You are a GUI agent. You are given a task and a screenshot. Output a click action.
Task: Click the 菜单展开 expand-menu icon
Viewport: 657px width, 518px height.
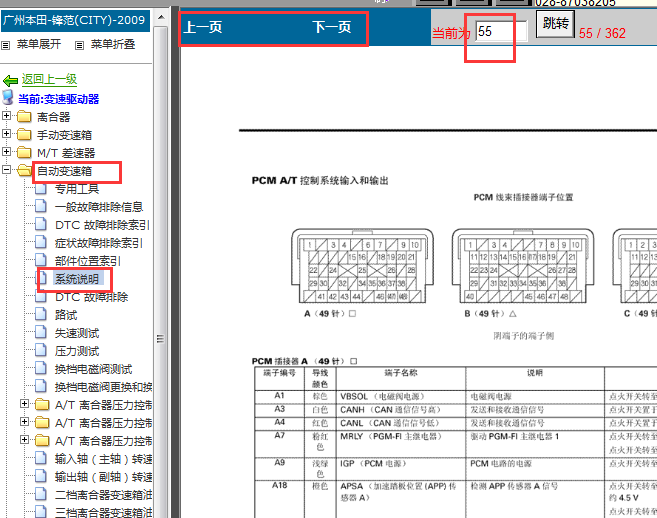(8, 45)
